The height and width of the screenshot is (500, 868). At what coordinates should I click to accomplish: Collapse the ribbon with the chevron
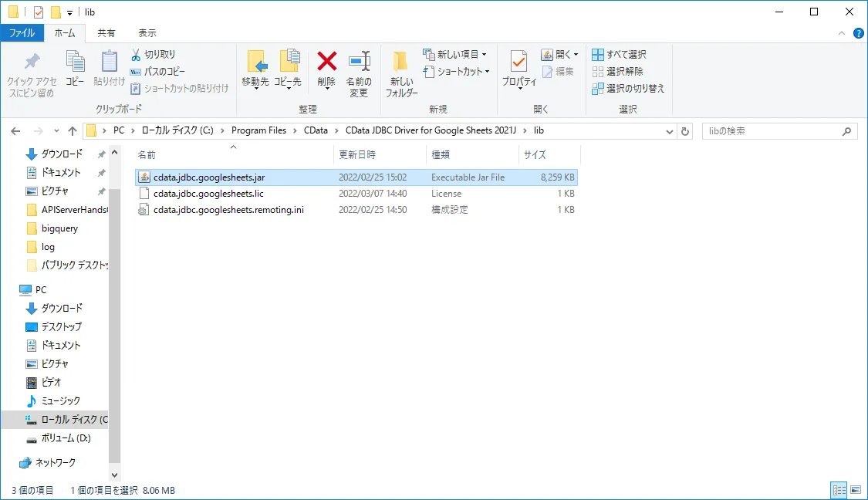(842, 33)
